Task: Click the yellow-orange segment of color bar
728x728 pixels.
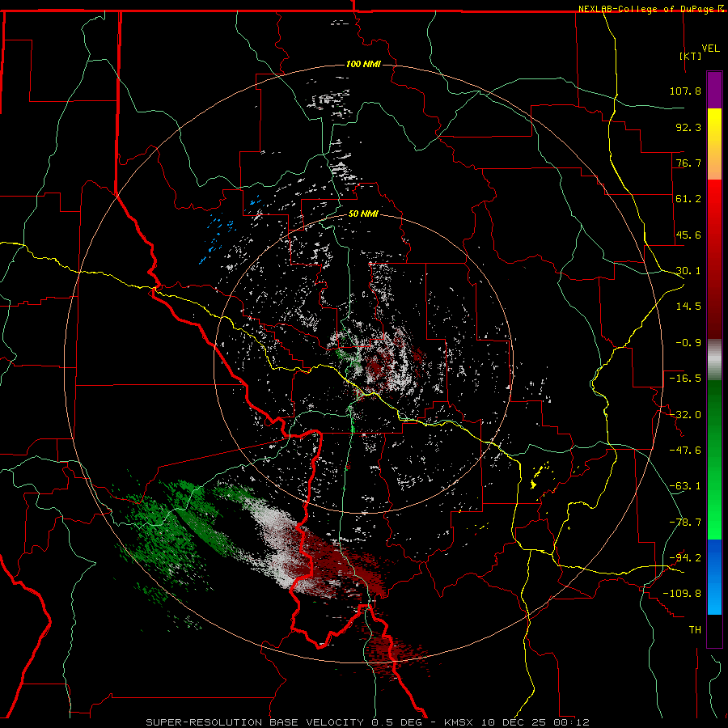Action: click(x=714, y=144)
